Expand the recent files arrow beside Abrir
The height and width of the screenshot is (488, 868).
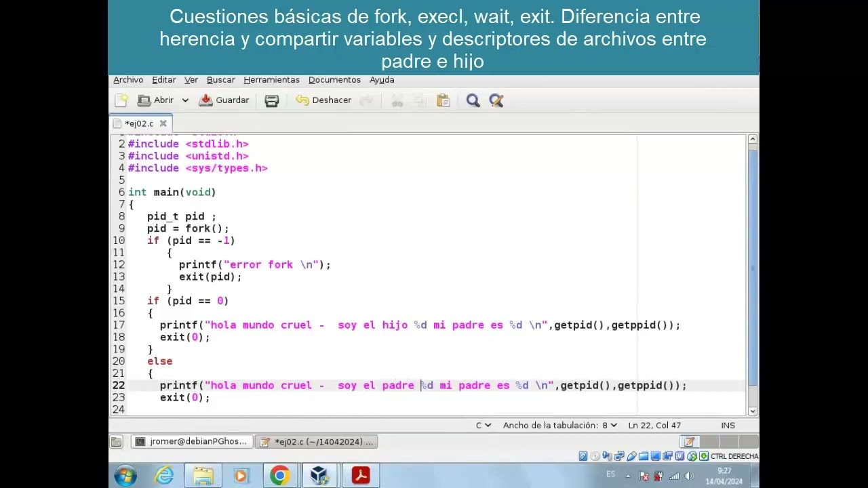click(184, 100)
